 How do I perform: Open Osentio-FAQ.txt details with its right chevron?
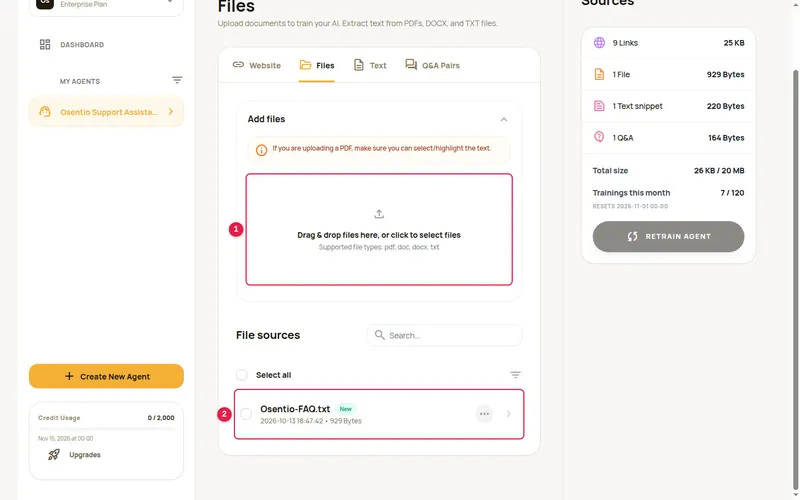tap(508, 414)
